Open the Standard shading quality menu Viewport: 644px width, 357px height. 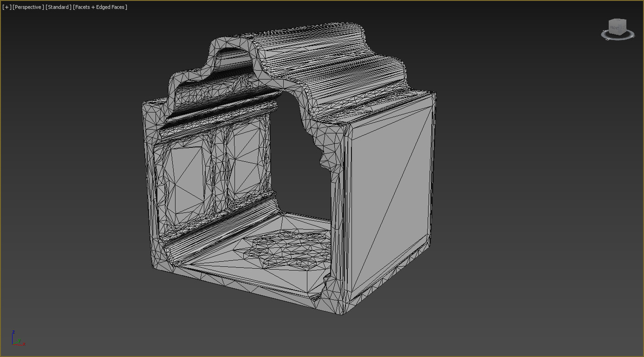[59, 7]
